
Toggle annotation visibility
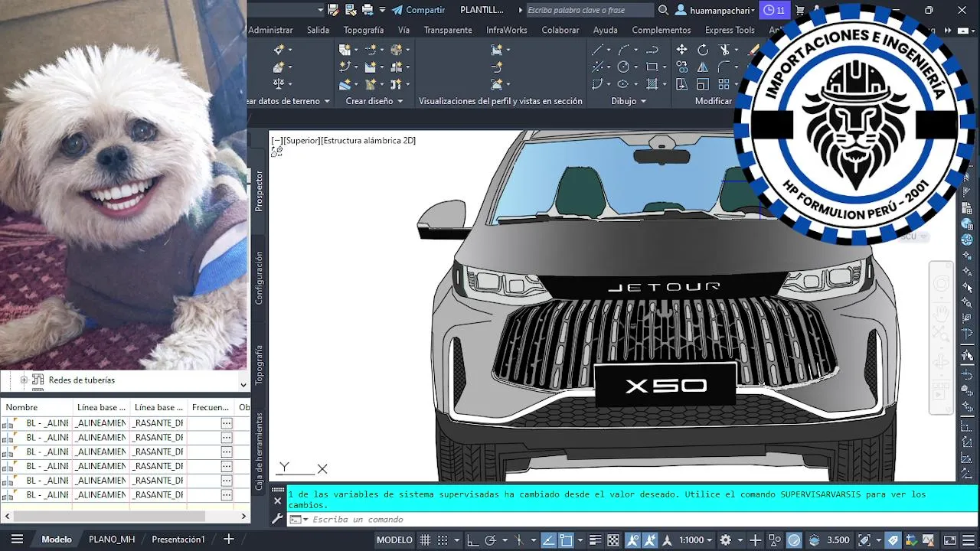click(x=633, y=540)
